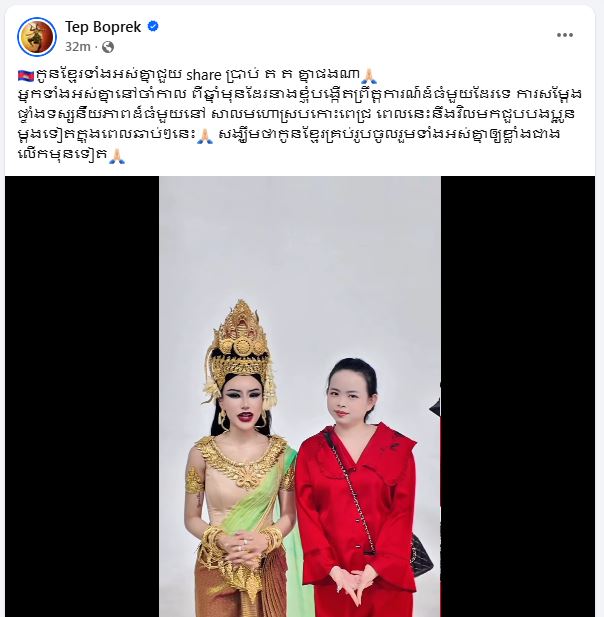Viewport: 604px width, 617px height.
Task: Click praying hands emoji on fourth line
Action: [x=205, y=135]
